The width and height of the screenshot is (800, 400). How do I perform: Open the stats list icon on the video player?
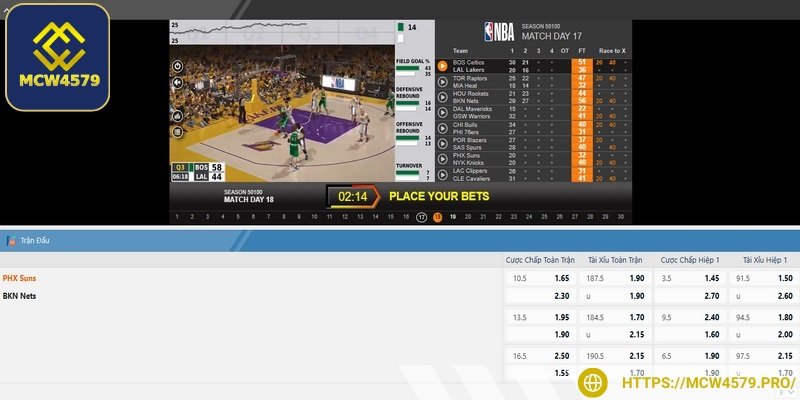(x=178, y=132)
